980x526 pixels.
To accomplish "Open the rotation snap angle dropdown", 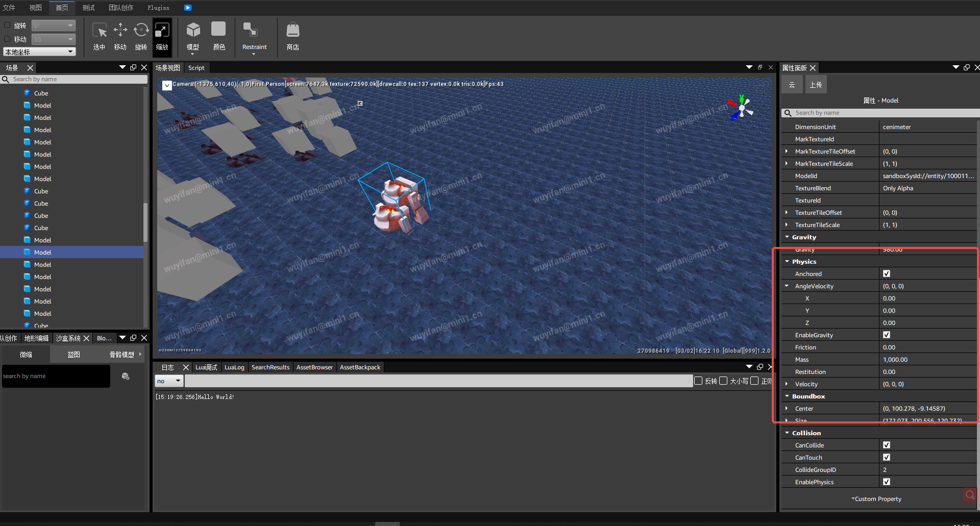I will (53, 25).
